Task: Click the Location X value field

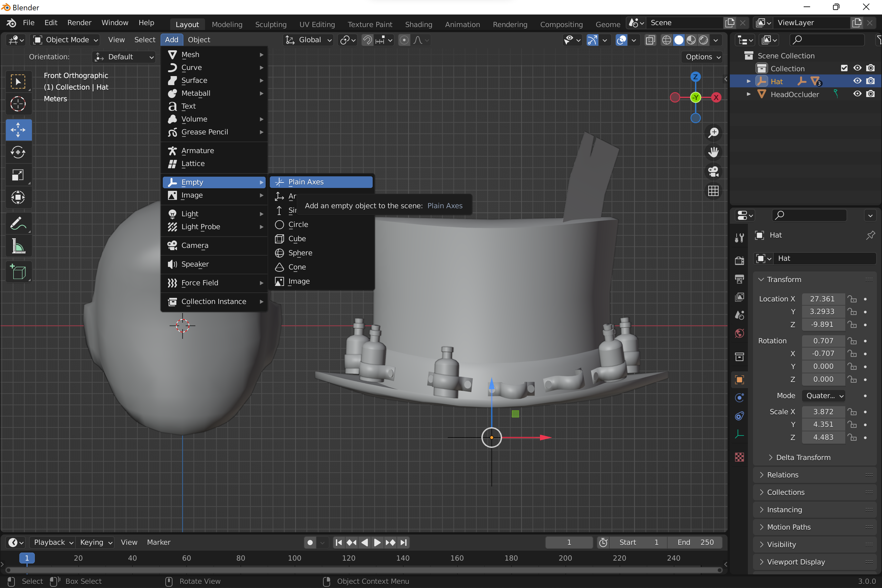Action: [x=822, y=299]
